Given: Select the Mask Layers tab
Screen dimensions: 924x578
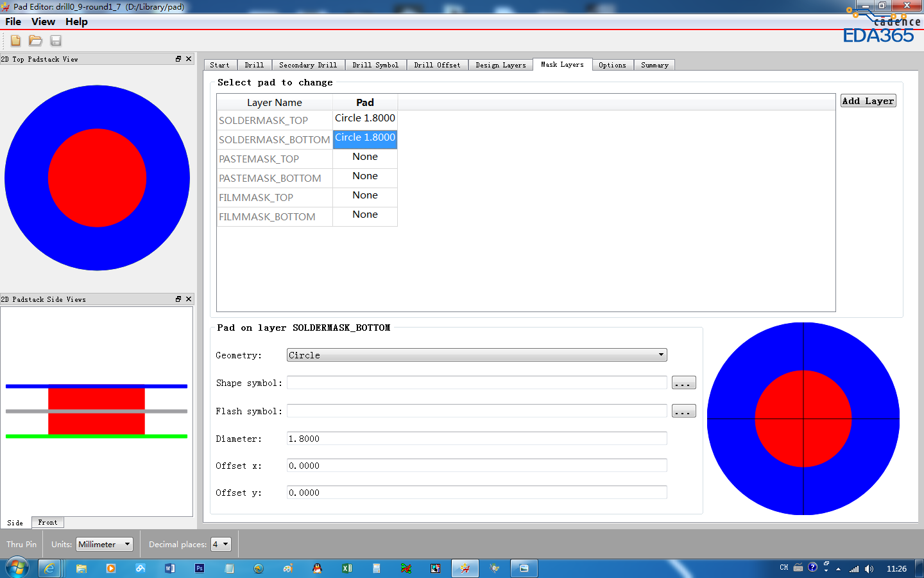Looking at the screenshot, I should (x=562, y=64).
